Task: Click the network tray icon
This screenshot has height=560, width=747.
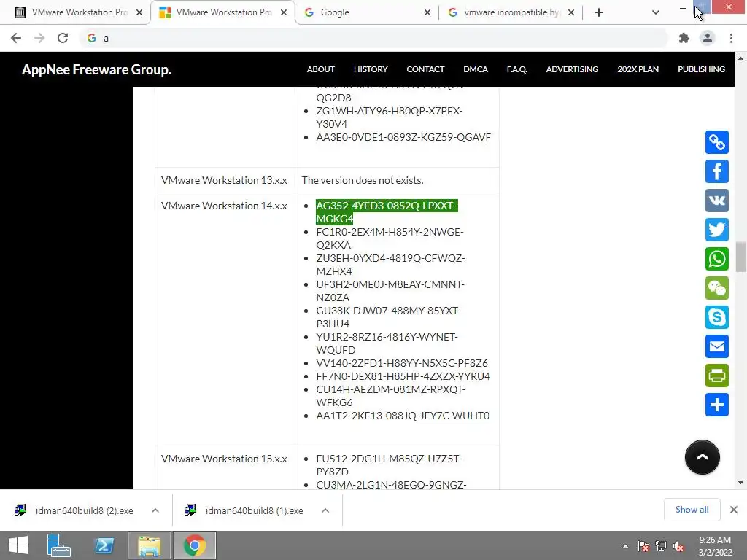Action: coord(661,546)
